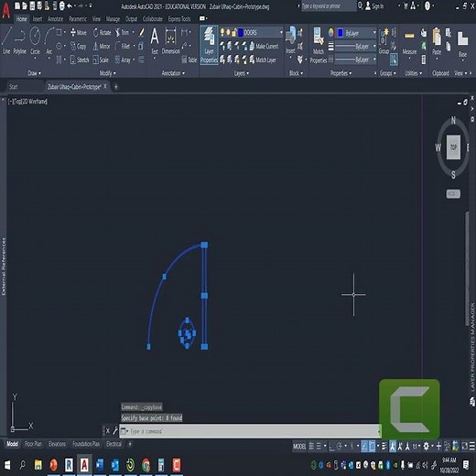
Task: Open the Annotate ribbon tab
Action: [55, 19]
